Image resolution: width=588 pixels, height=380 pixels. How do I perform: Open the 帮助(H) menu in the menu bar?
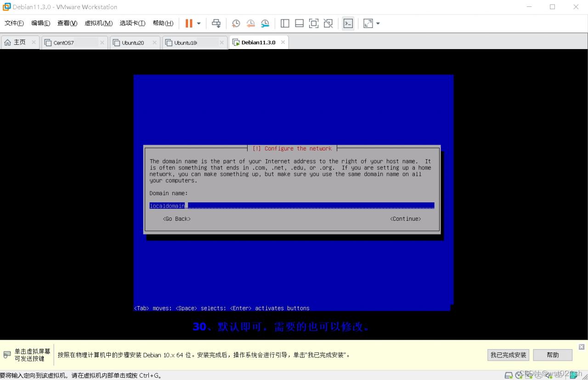[163, 23]
